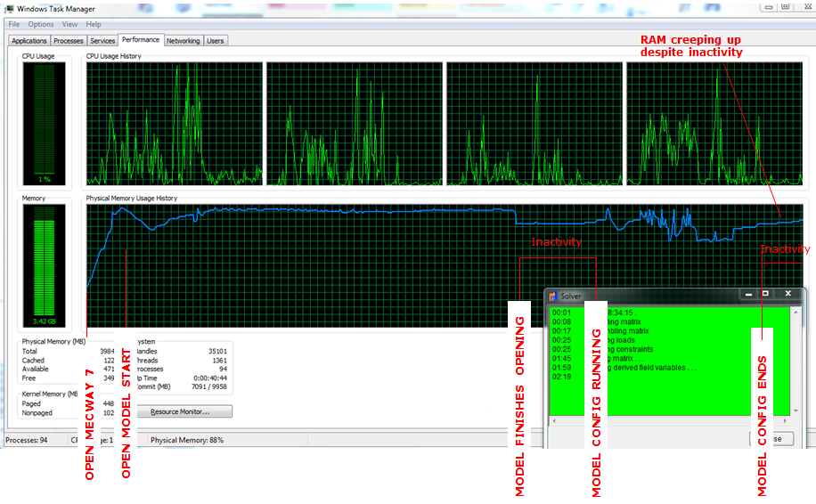This screenshot has width=816, height=504.
Task: Open the View menu
Action: coord(69,24)
